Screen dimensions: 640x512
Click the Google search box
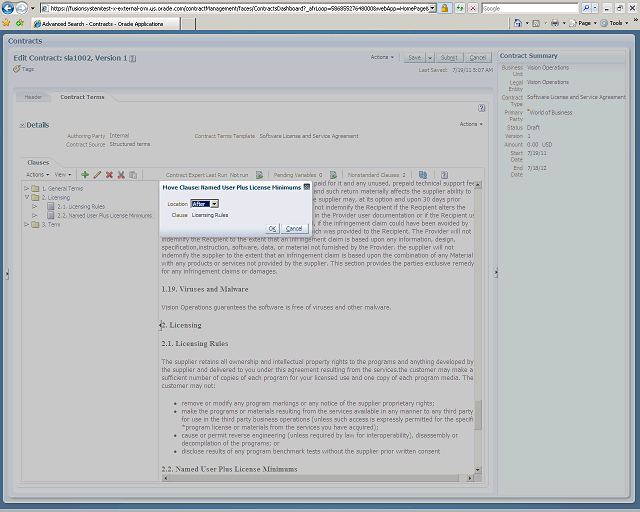coord(530,8)
